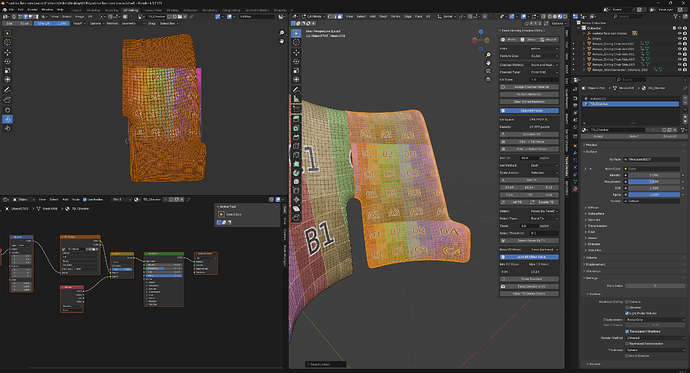Click the Select Faces By TD button
Viewport: 690px width, 373px height.
coord(529,241)
